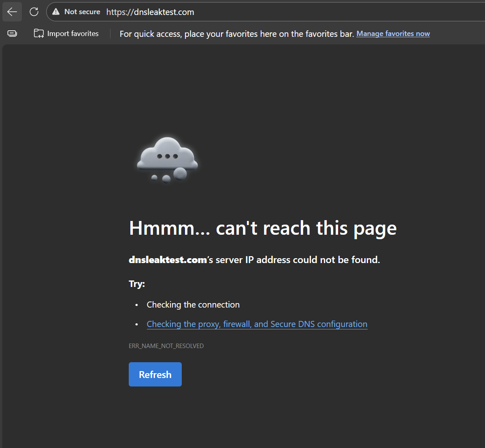
Task: Open the tab actions icon left of favorites
Action: [x=12, y=34]
